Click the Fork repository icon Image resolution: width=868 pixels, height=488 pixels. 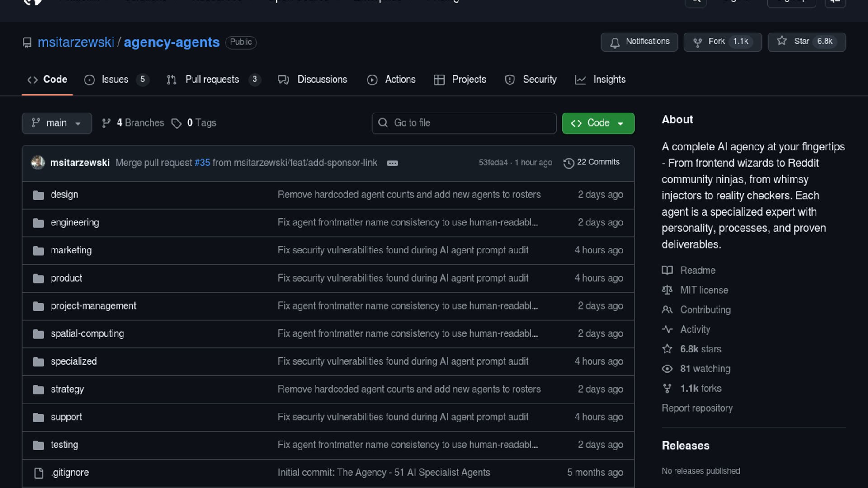coord(698,42)
